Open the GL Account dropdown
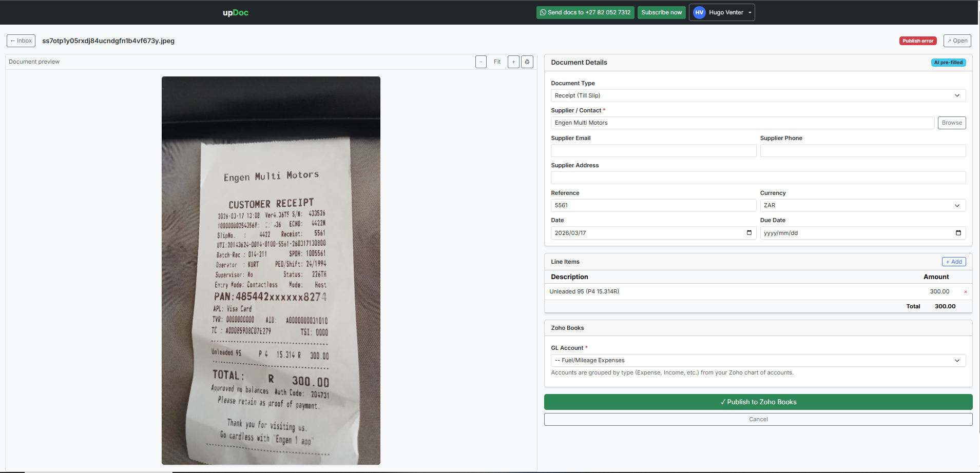 tap(758, 360)
